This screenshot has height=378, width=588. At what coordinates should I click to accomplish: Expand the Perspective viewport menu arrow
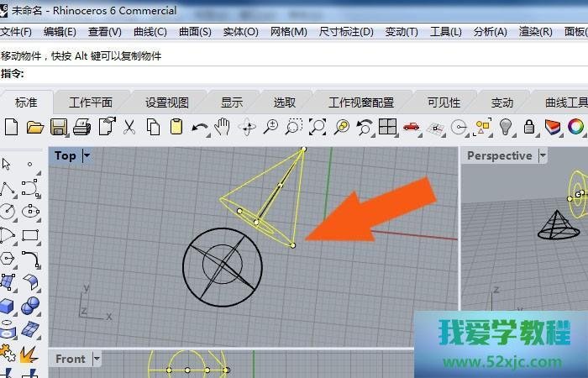point(543,155)
